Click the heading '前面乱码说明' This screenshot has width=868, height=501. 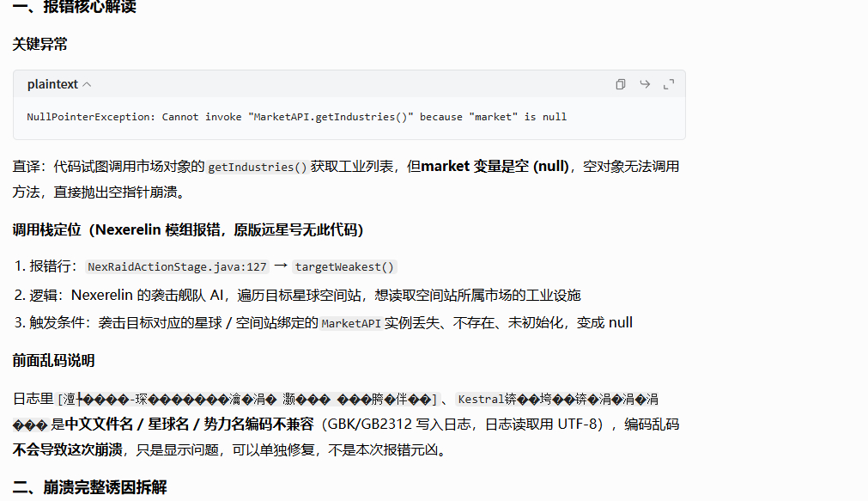(54, 361)
